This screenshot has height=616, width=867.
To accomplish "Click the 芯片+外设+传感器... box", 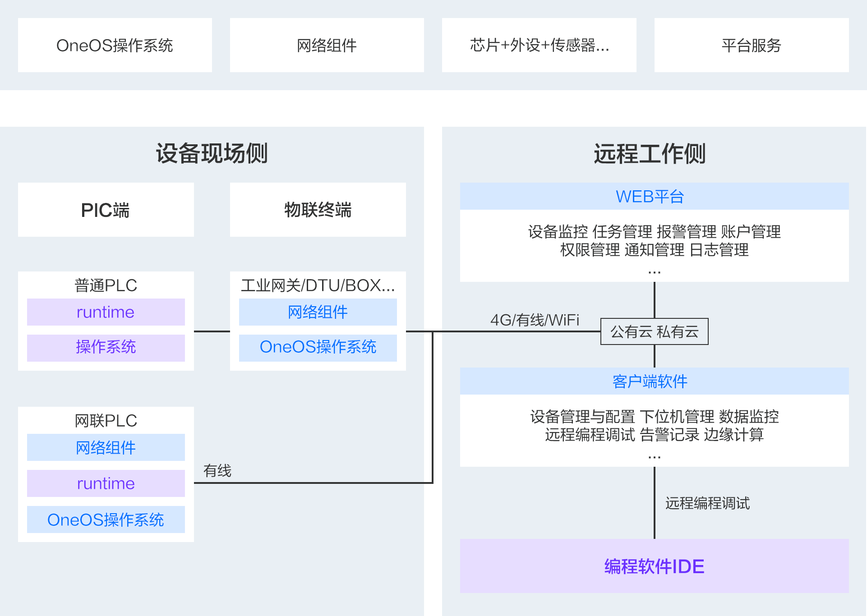I will 539,45.
